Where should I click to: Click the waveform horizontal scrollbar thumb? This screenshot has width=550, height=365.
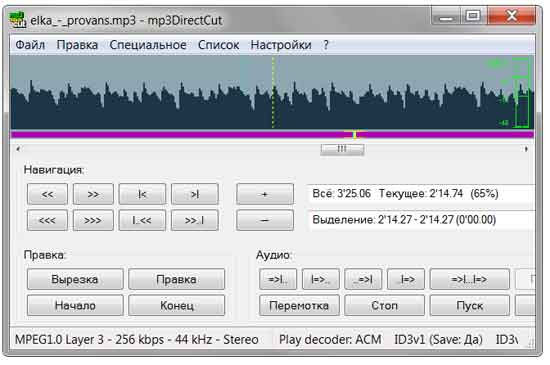click(342, 149)
